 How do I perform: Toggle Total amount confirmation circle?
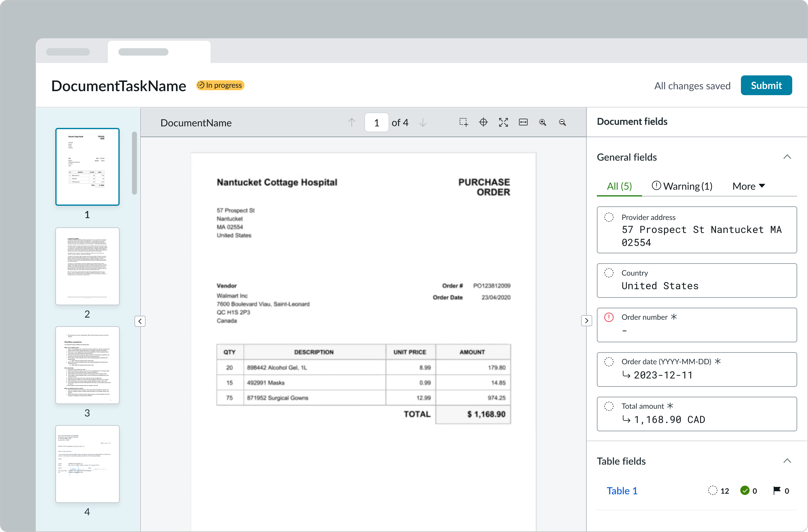pyautogui.click(x=609, y=406)
